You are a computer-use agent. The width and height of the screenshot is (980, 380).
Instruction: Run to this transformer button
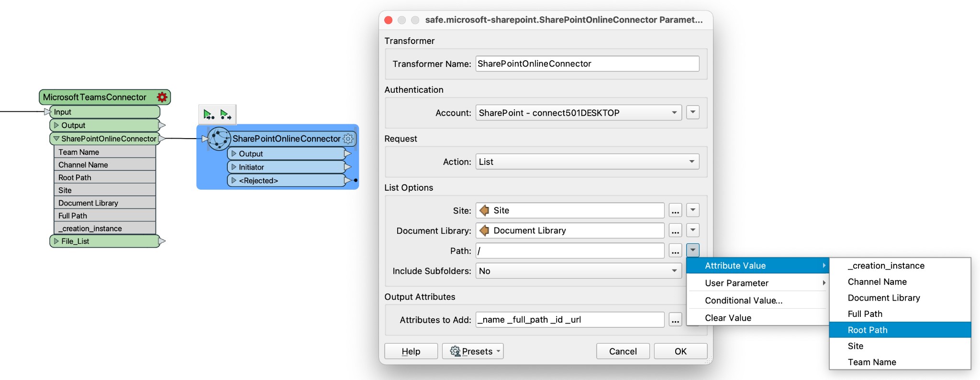[x=209, y=115]
